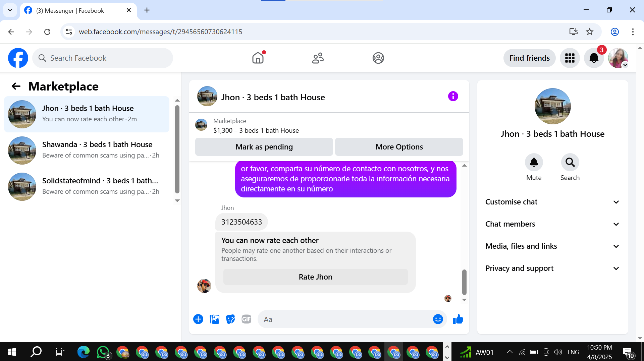Open conversation information purple icon

453,97
